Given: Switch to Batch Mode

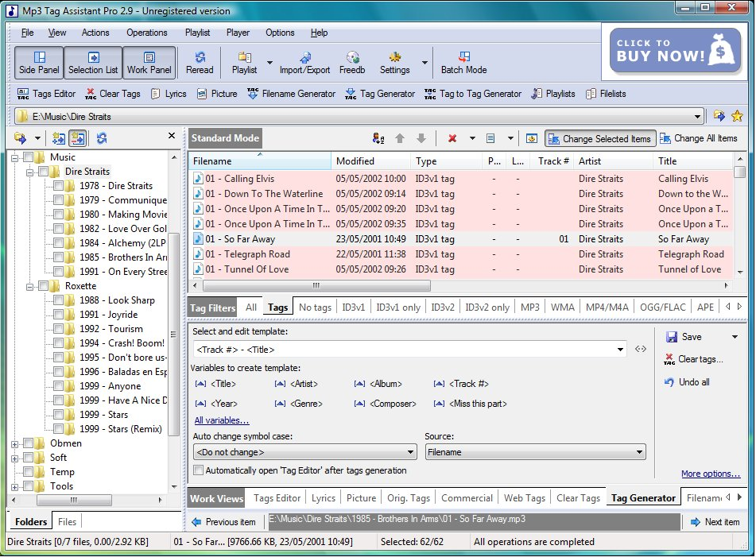Looking at the screenshot, I should click(x=463, y=63).
